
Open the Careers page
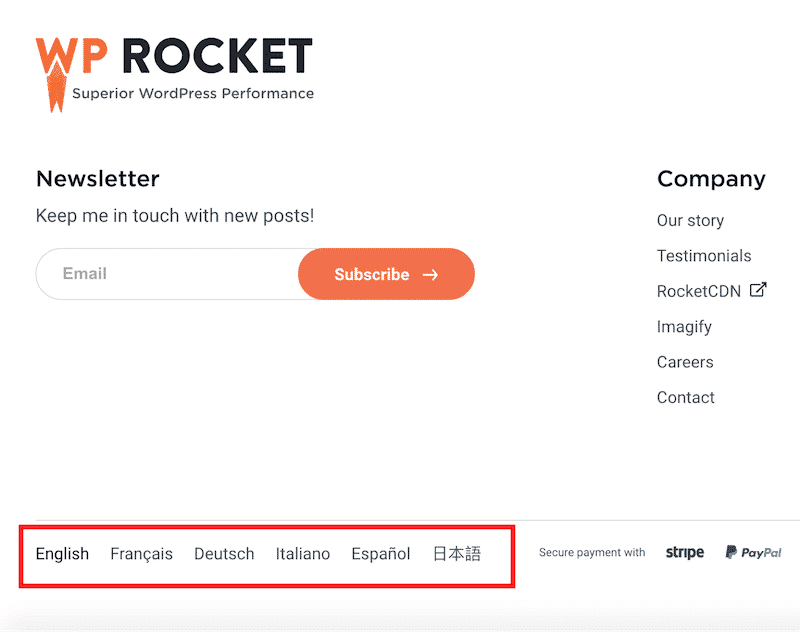[685, 362]
